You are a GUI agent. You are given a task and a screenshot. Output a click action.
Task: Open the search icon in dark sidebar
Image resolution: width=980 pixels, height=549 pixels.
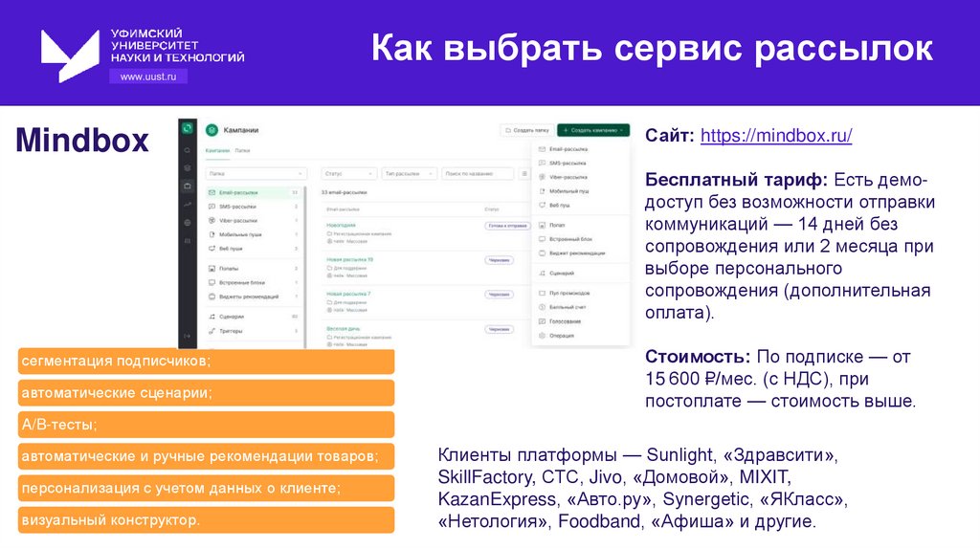tap(187, 150)
